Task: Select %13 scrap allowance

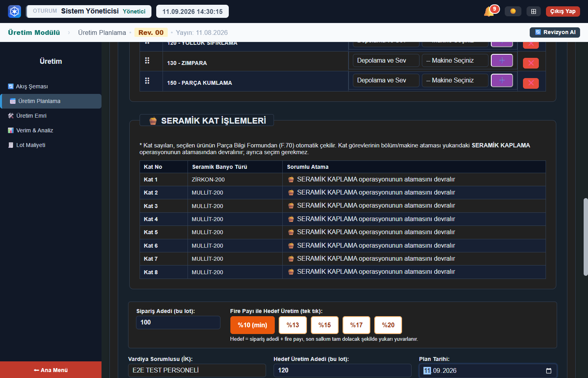Action: point(293,325)
